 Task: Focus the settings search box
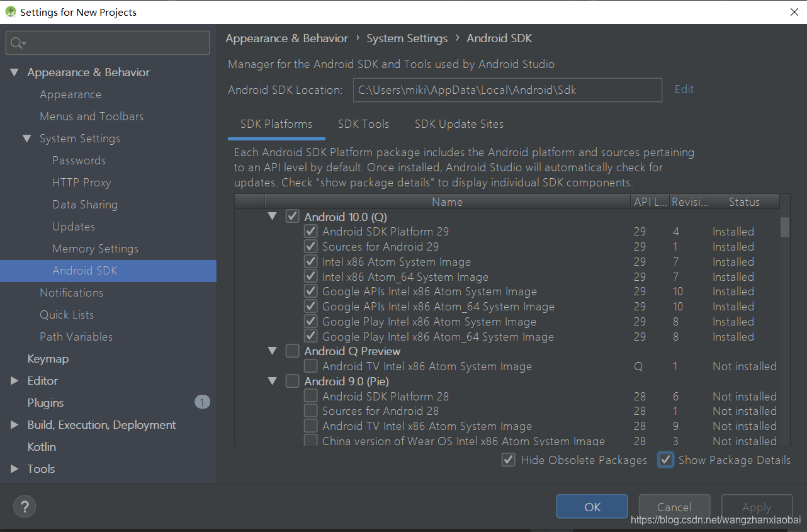tap(108, 43)
